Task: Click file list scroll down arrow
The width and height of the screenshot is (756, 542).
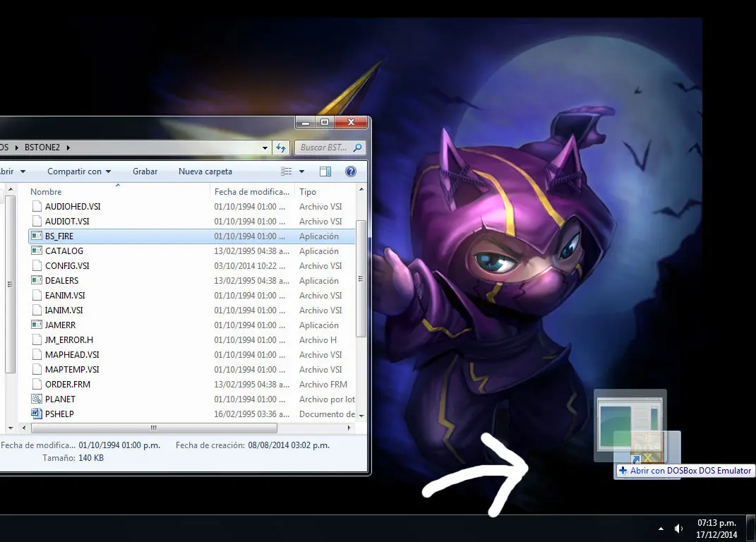Action: tap(361, 416)
